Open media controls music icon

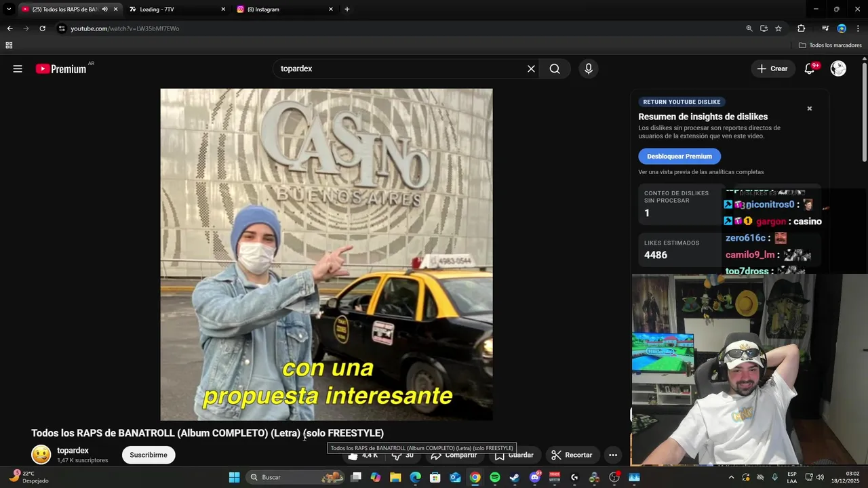tap(825, 28)
